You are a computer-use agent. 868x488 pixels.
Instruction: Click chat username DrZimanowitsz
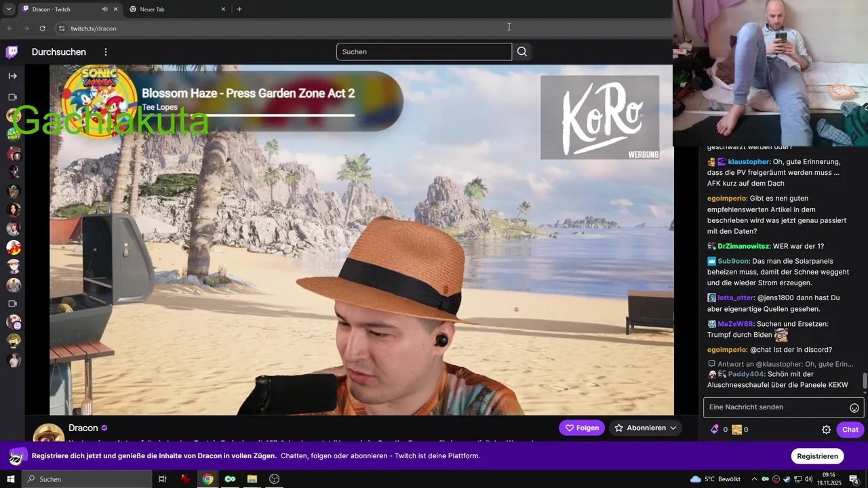(744, 247)
